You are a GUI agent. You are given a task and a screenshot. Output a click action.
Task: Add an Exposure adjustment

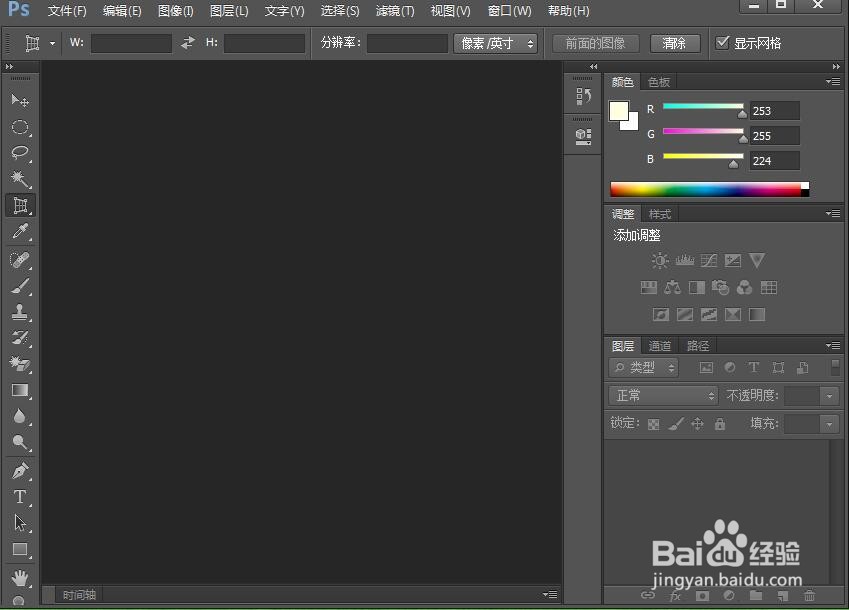[733, 261]
